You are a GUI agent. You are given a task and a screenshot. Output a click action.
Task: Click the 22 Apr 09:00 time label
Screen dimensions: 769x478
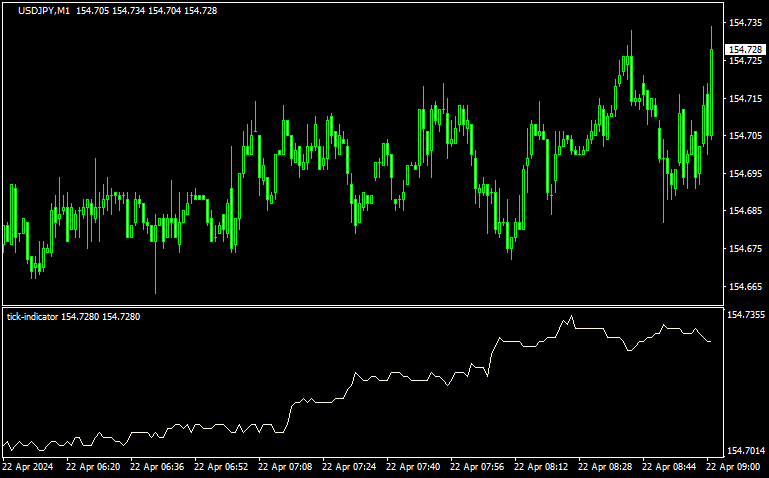pyautogui.click(x=735, y=467)
